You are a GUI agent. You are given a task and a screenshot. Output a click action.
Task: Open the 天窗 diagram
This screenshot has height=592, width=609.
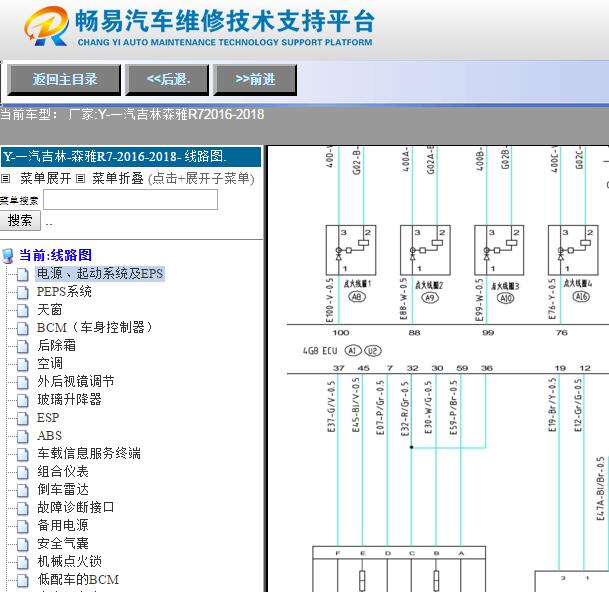pyautogui.click(x=50, y=310)
